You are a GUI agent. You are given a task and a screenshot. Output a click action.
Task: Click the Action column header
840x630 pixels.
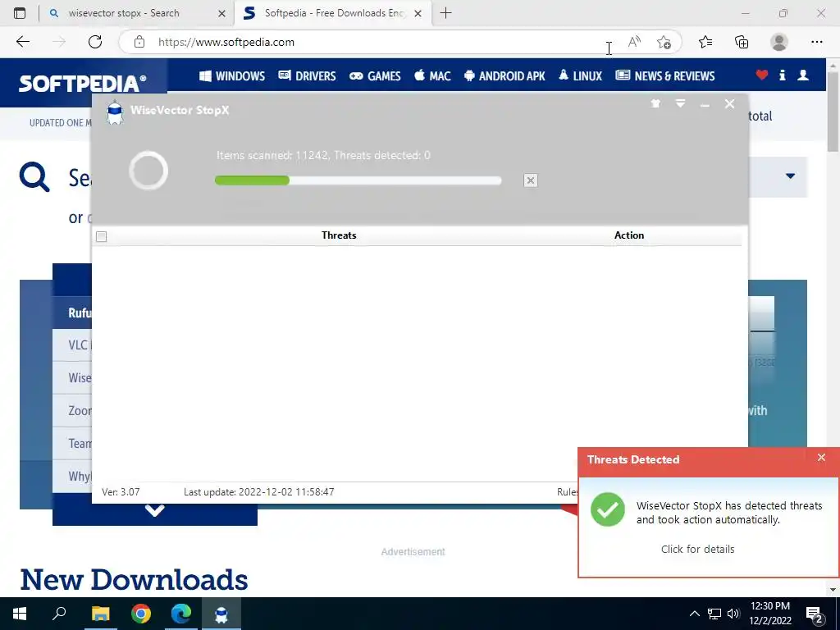(x=629, y=235)
